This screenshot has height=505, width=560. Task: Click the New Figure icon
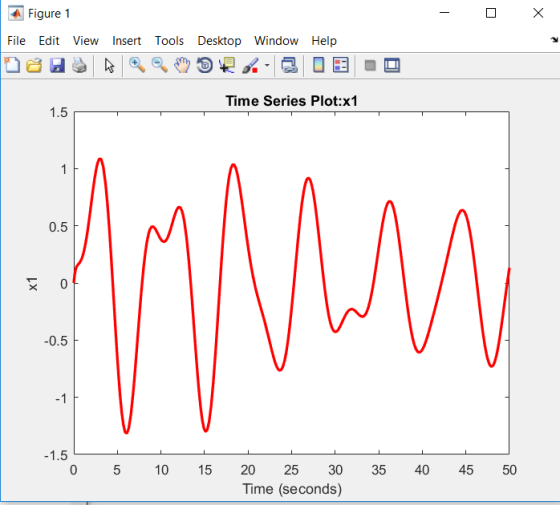[12, 65]
